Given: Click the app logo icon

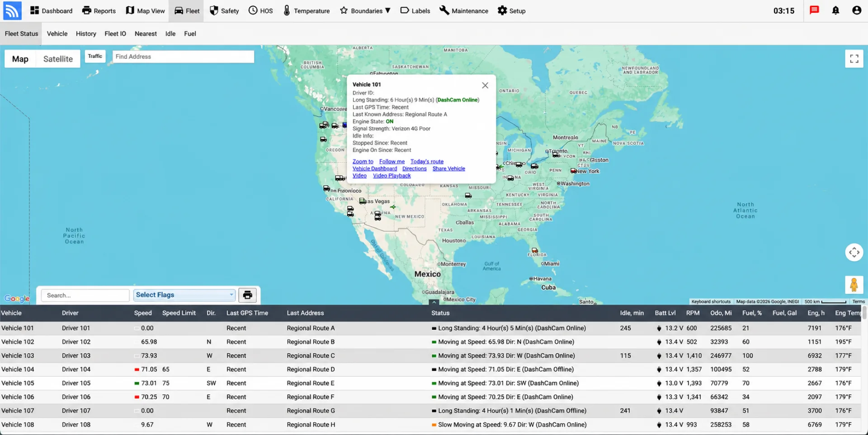Looking at the screenshot, I should [12, 11].
